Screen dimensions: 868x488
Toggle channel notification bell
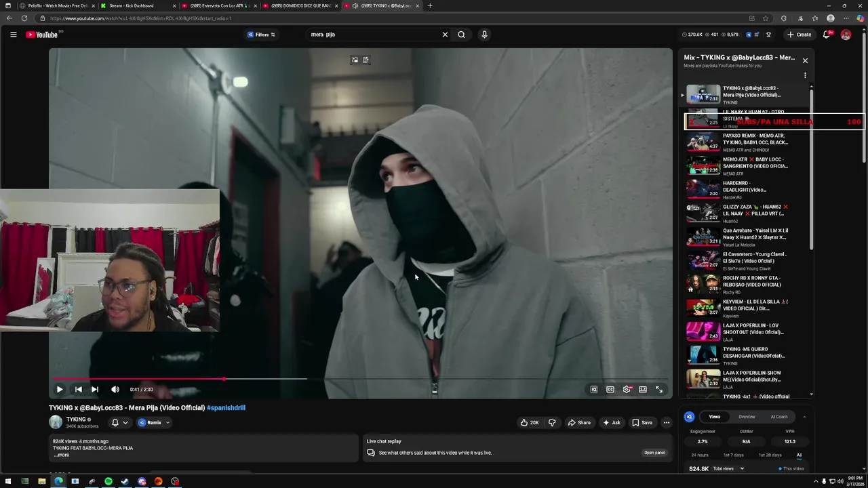coord(115,422)
